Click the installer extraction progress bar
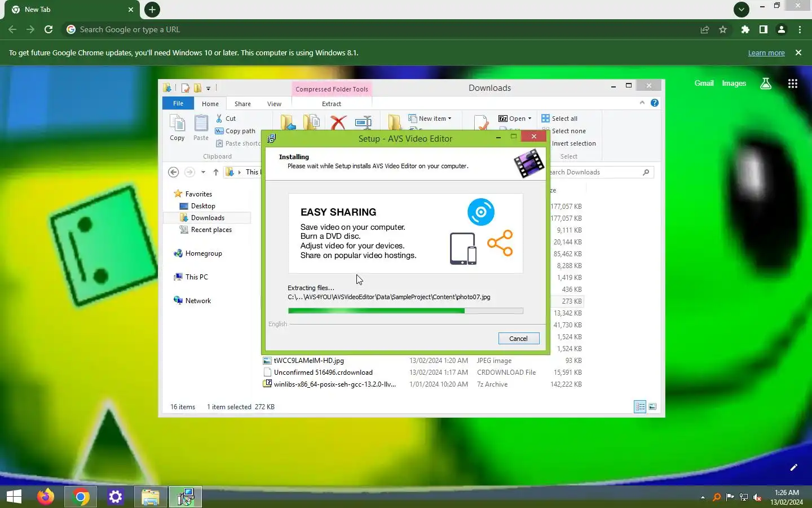The height and width of the screenshot is (508, 812). tap(405, 310)
